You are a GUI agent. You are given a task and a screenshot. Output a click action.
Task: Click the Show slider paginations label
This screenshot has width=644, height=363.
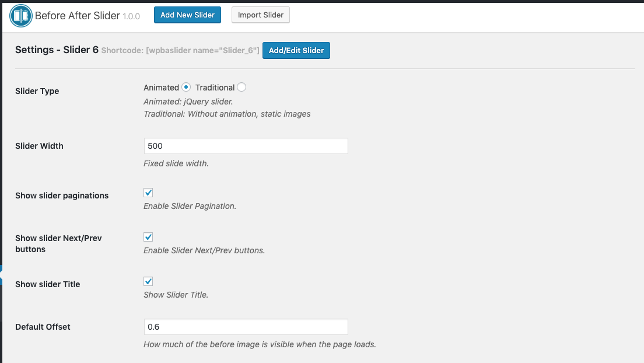[62, 196]
